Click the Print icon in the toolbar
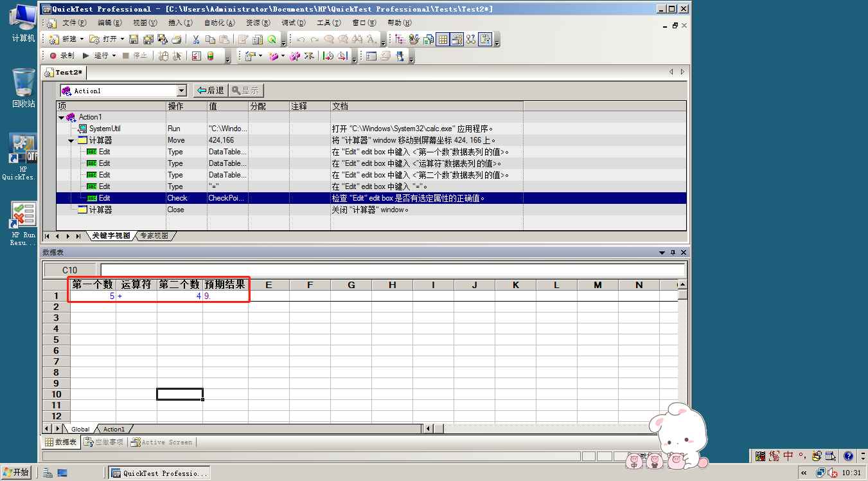Screen dimensions: 868x481 coord(177,39)
